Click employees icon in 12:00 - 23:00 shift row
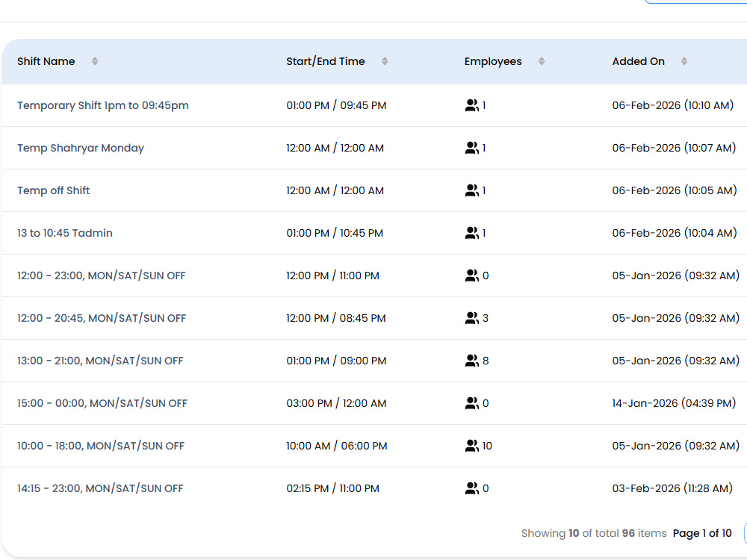 click(x=471, y=276)
